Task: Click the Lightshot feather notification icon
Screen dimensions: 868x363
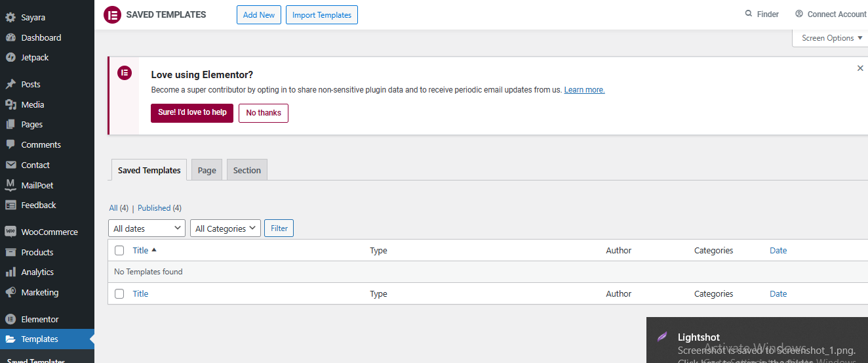Action: (663, 337)
